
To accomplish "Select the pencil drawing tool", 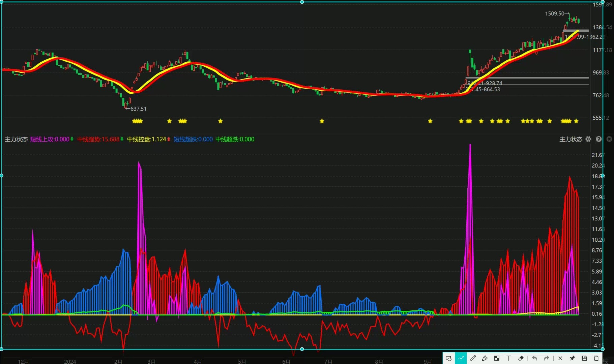I will pyautogui.click(x=473, y=358).
